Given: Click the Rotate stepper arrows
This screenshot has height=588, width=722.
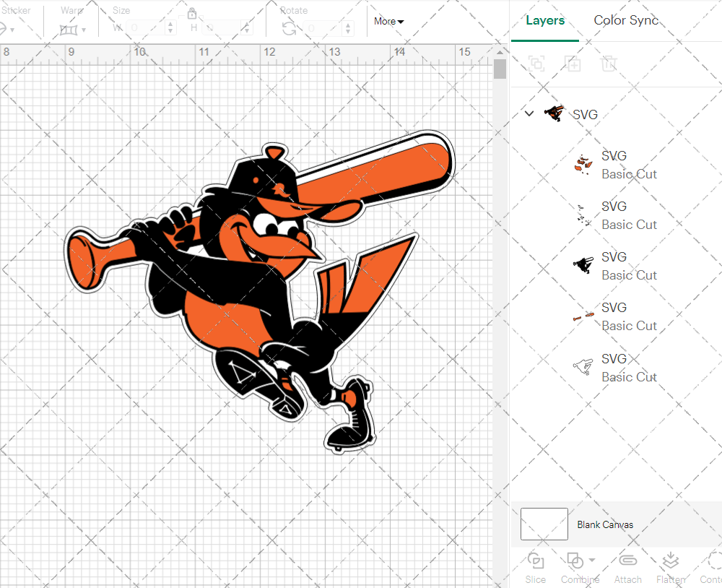Looking at the screenshot, I should (x=348, y=28).
